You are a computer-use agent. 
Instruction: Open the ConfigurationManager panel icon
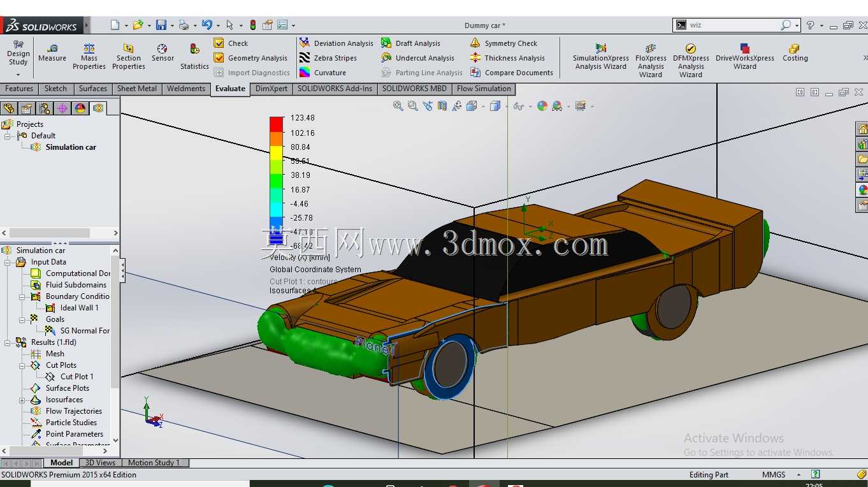pyautogui.click(x=44, y=108)
